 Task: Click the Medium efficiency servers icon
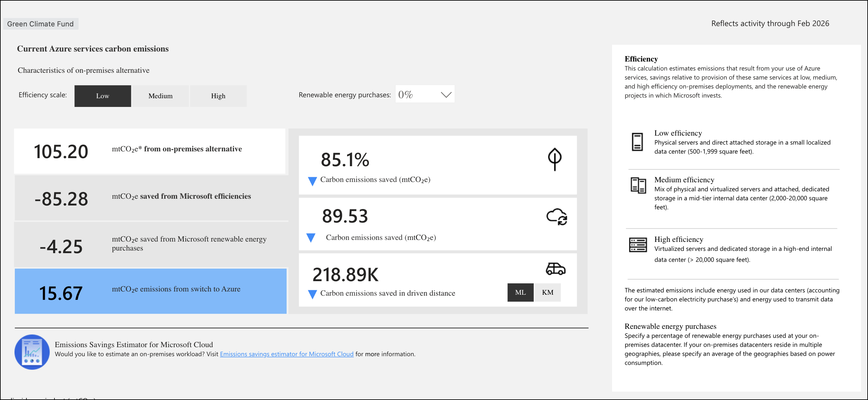638,185
